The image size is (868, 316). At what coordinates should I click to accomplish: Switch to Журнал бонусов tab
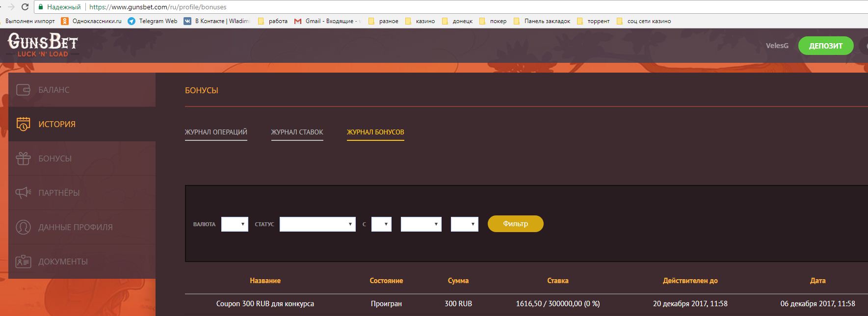coord(375,132)
